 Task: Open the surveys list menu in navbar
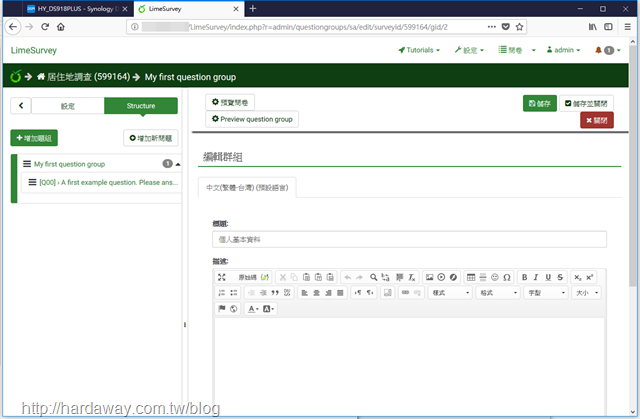point(510,50)
